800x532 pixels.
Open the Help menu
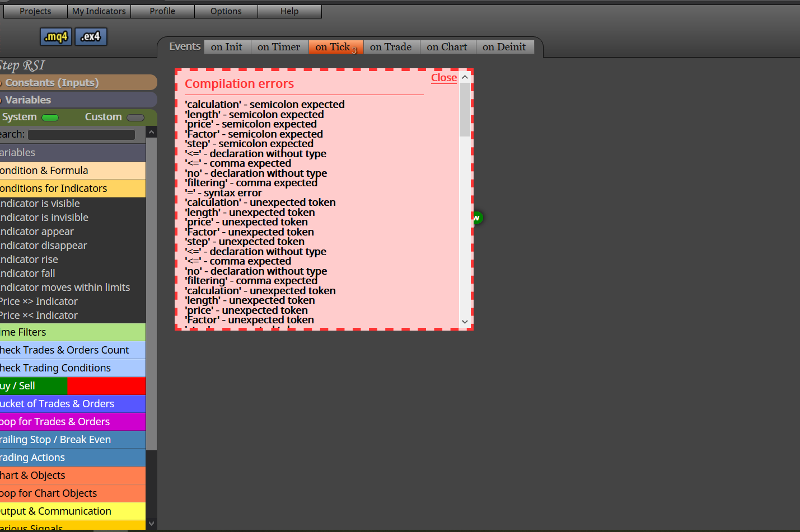pyautogui.click(x=289, y=11)
